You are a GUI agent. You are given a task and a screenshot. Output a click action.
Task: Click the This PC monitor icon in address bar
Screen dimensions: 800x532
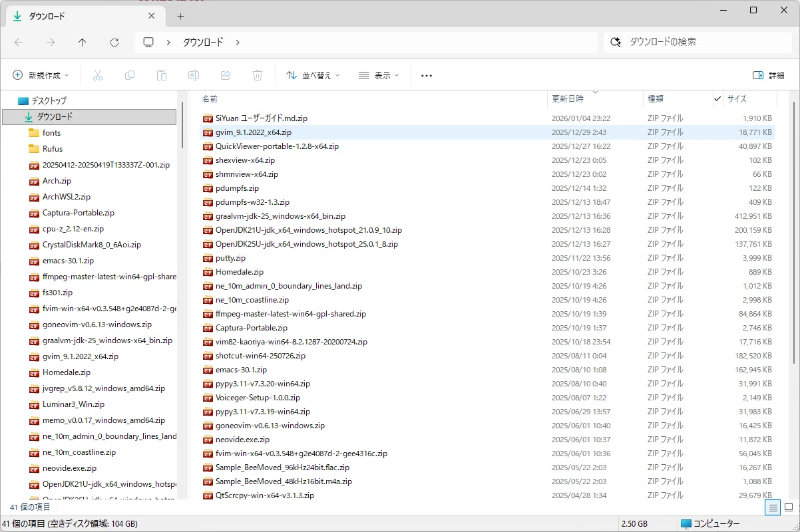[x=148, y=42]
